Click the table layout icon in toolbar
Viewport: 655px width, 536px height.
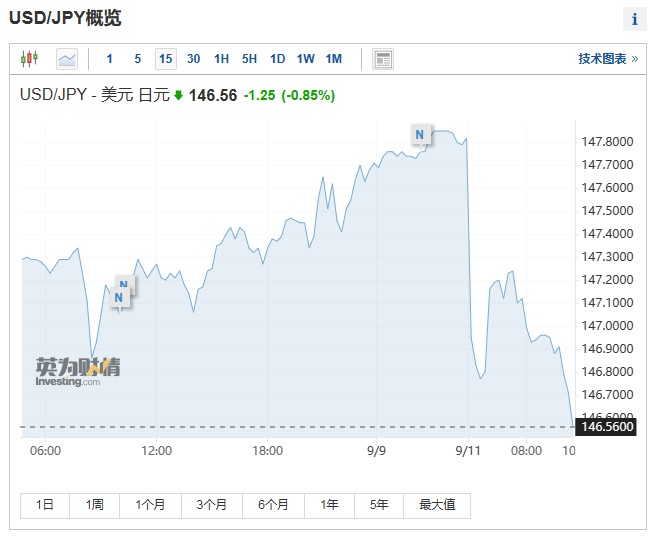click(x=383, y=59)
